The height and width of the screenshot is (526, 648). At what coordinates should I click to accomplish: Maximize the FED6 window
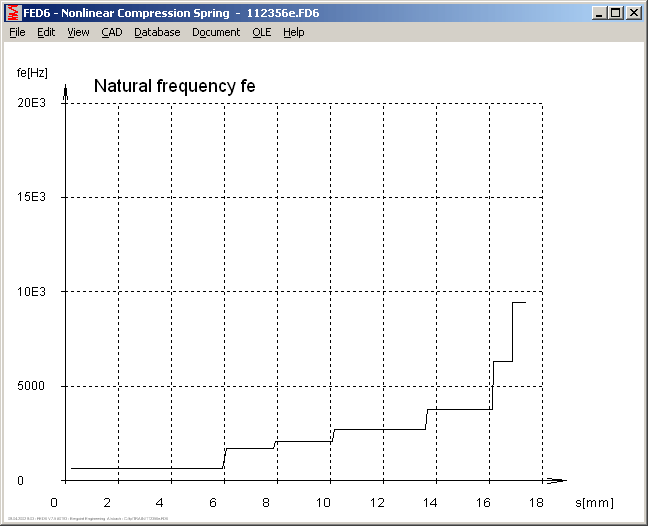click(x=615, y=13)
